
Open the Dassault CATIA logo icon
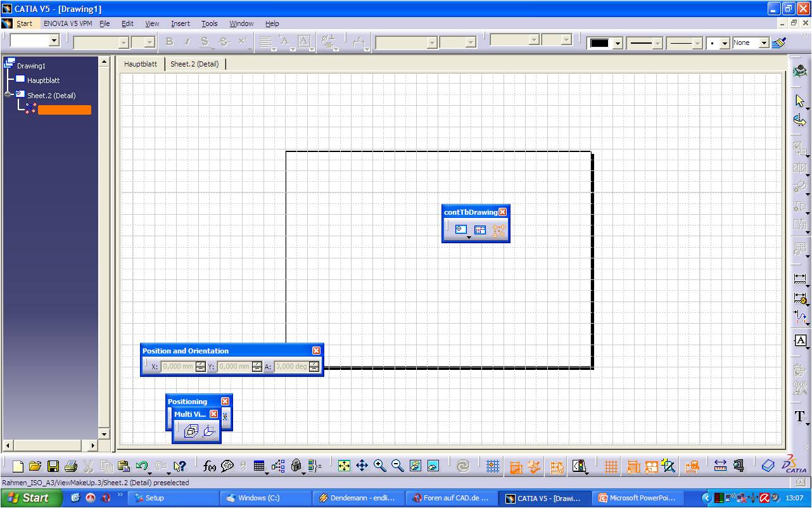(795, 464)
